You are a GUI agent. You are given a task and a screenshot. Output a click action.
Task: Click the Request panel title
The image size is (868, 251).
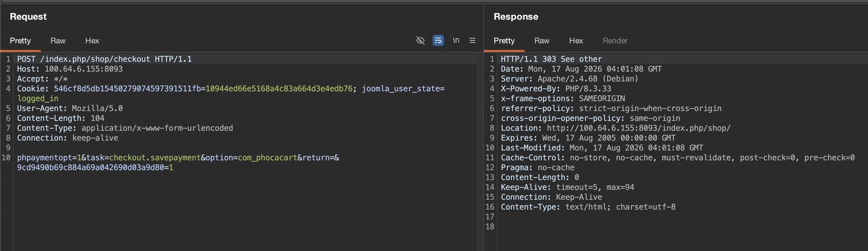point(28,17)
